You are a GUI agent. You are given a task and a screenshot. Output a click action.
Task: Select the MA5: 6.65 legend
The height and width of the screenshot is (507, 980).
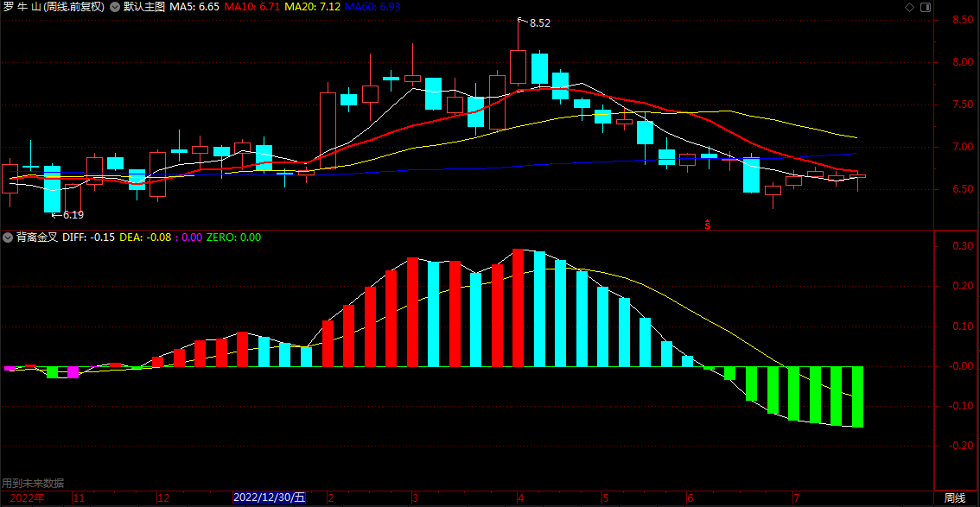(194, 8)
